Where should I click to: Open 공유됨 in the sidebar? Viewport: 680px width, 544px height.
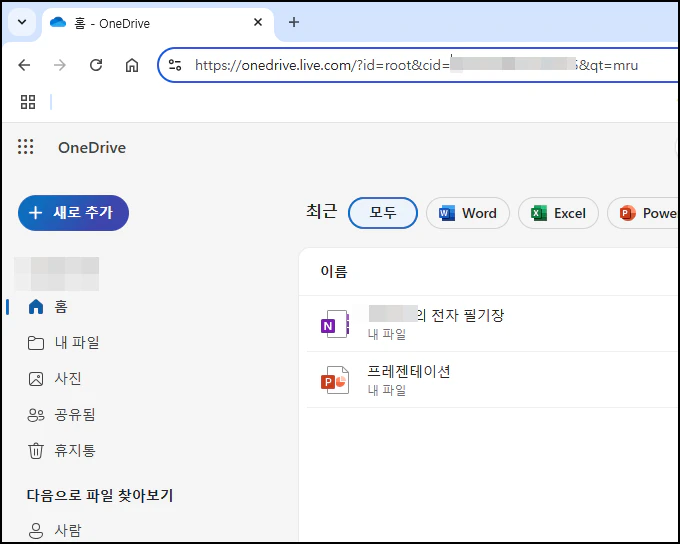coord(61,415)
